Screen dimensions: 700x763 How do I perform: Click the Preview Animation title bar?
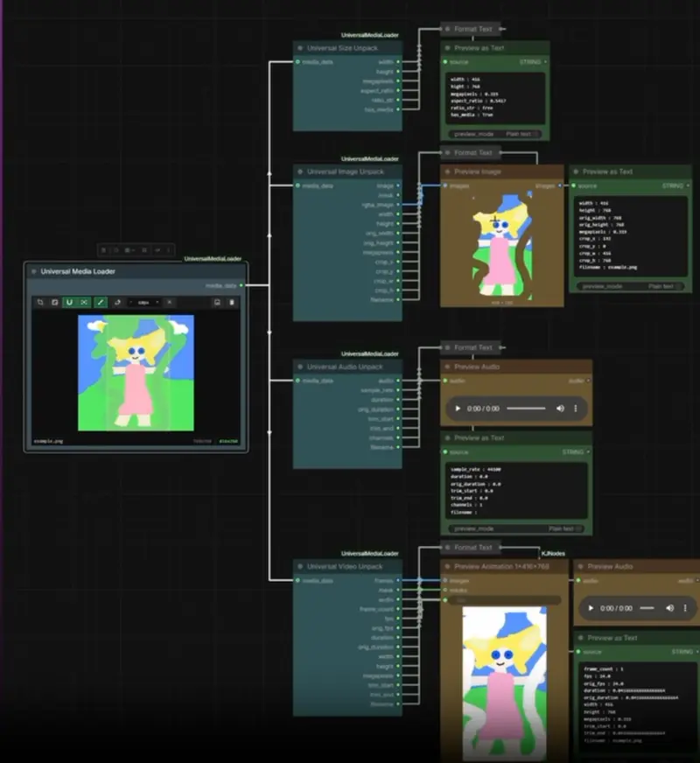[x=504, y=566]
